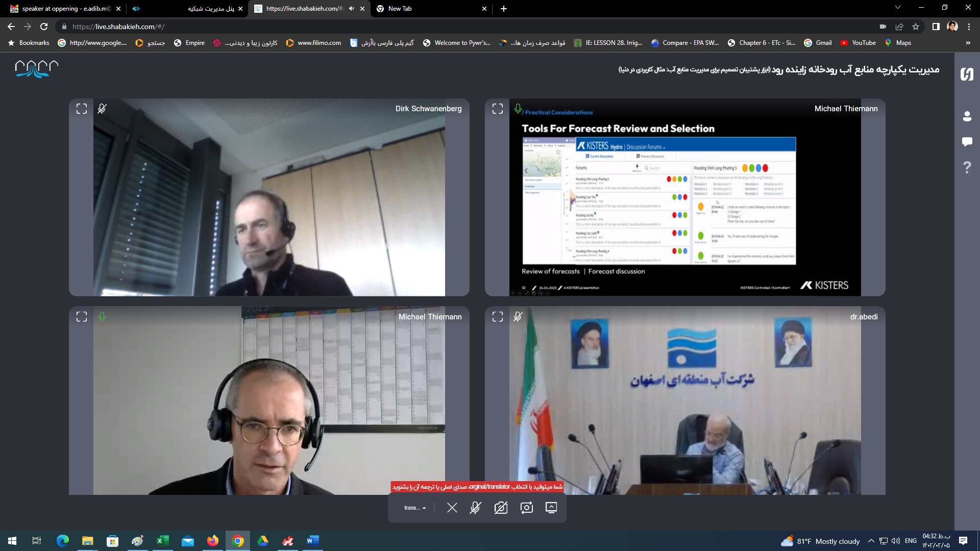Open the trans... audio language dropdown
980x551 pixels.
coord(414,508)
